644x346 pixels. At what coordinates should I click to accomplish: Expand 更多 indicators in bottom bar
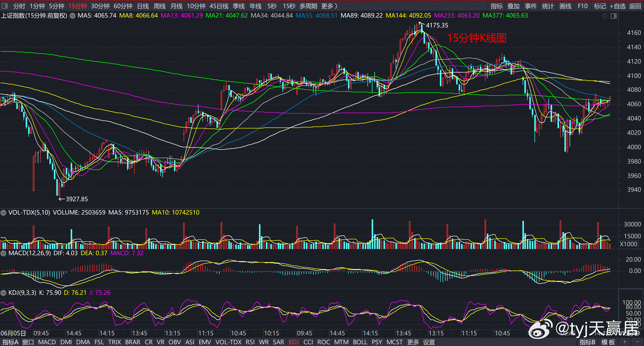[x=413, y=342]
